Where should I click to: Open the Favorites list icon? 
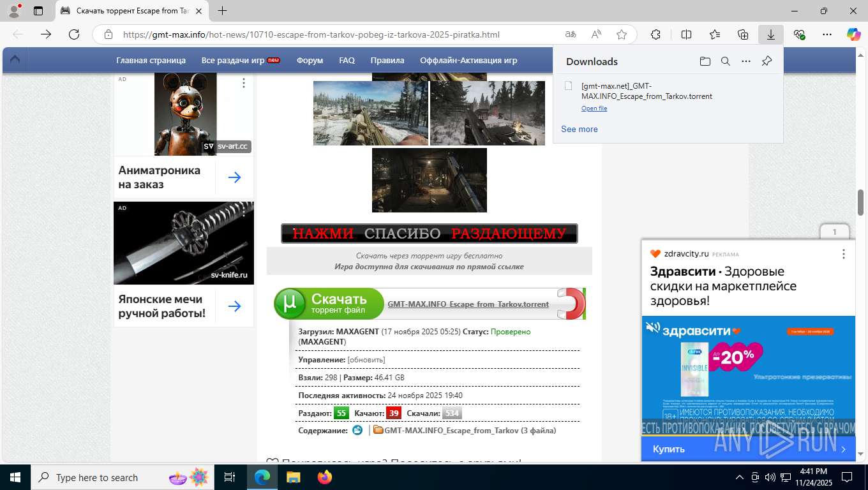click(715, 34)
